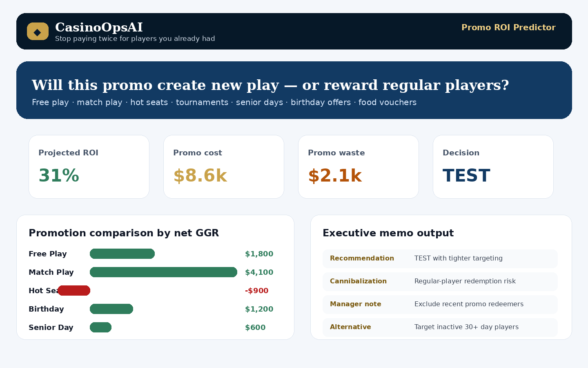Click 'TEST with tighter targeting' text

click(x=459, y=258)
